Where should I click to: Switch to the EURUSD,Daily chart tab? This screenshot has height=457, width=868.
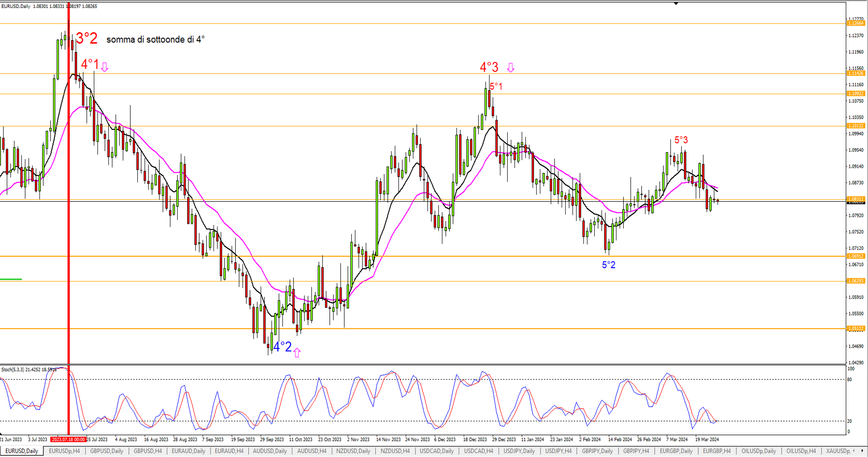point(22,451)
